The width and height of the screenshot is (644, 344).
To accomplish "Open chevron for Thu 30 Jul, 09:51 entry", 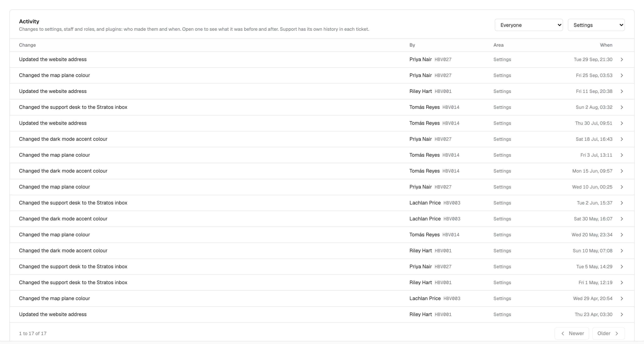I will [x=622, y=123].
